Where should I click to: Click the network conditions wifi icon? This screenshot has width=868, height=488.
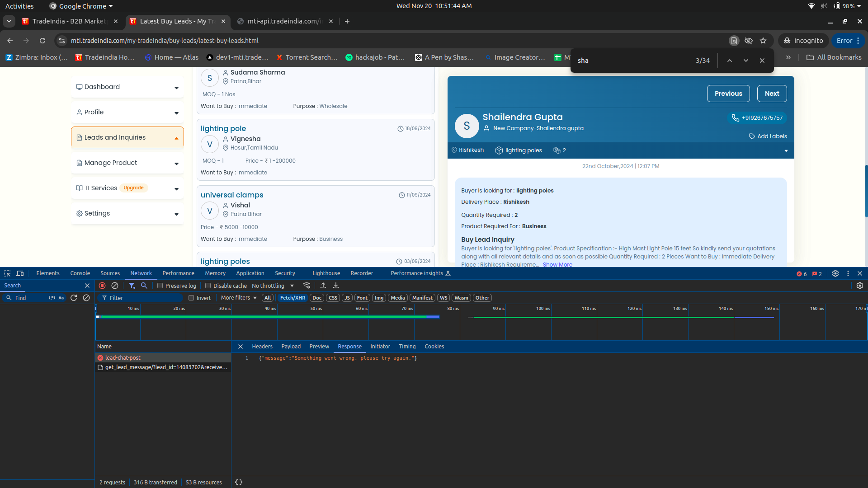307,286
